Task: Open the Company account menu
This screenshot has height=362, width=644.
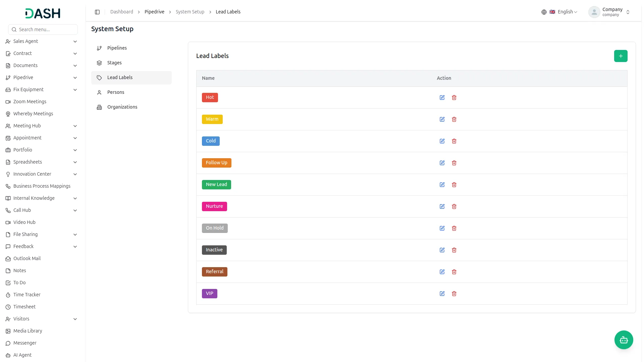Action: (x=609, y=12)
